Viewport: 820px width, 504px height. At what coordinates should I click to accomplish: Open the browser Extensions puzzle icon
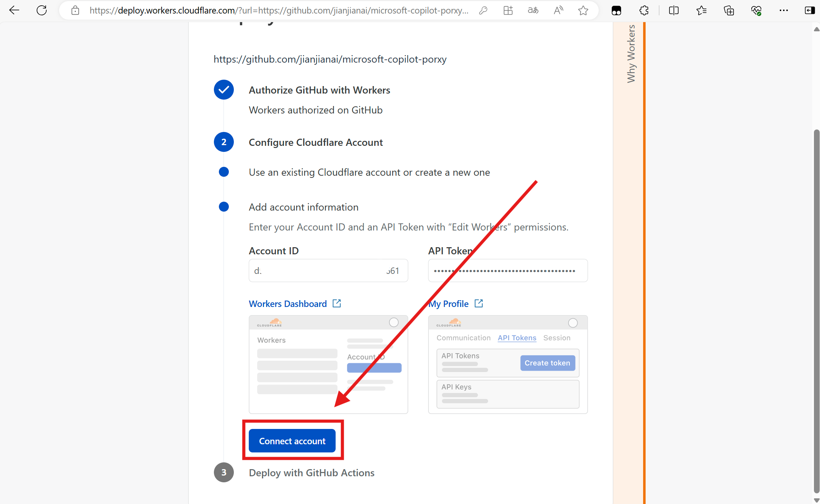pos(644,10)
